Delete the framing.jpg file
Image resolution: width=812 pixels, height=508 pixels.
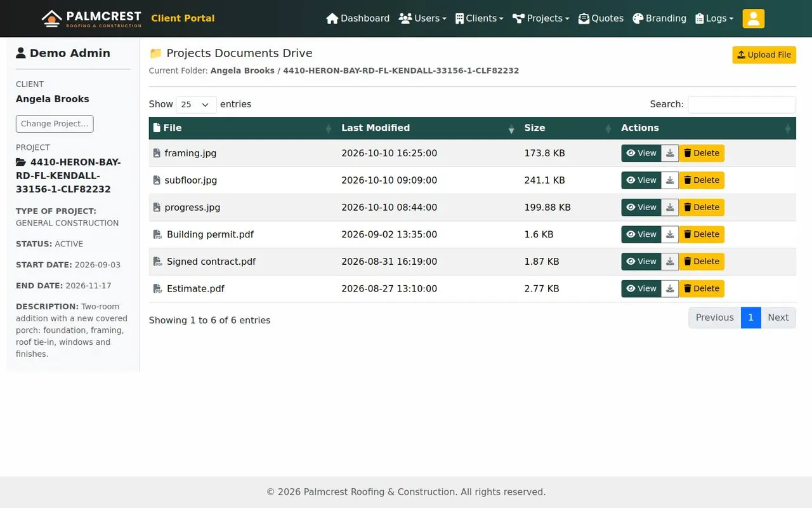pyautogui.click(x=702, y=153)
